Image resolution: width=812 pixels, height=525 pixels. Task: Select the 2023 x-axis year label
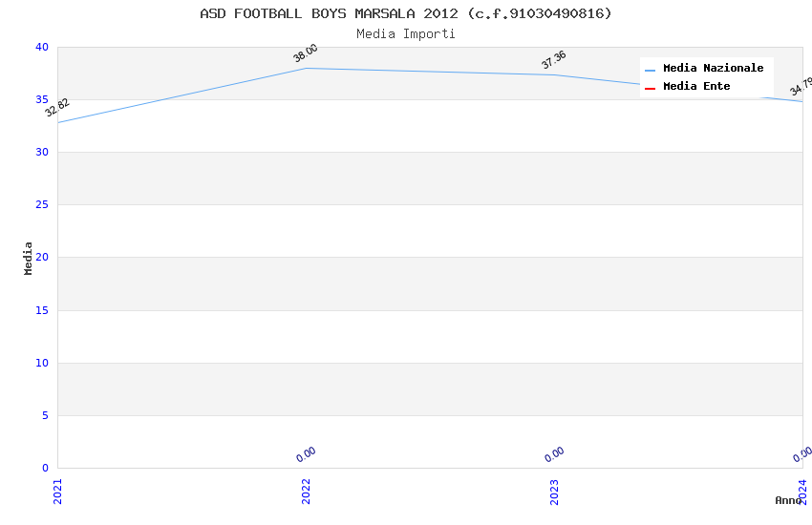pyautogui.click(x=554, y=491)
